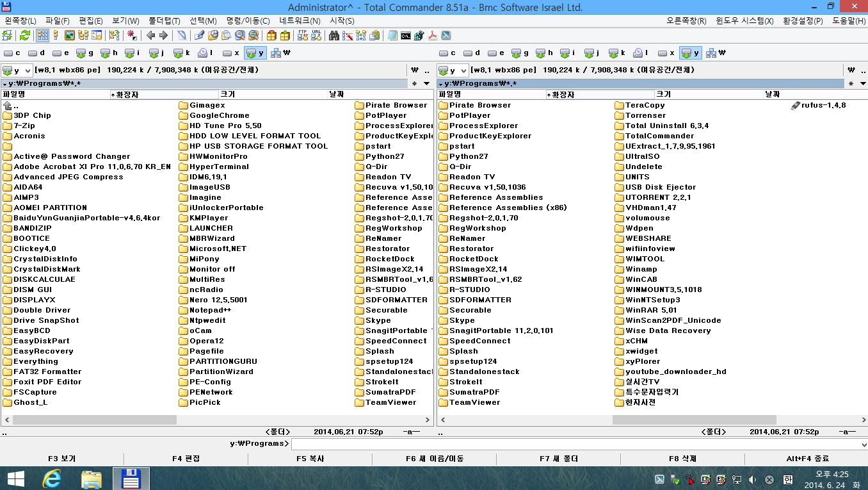Viewport: 868px width, 490px height.
Task: Select drive x in right drive bar
Action: coord(666,53)
